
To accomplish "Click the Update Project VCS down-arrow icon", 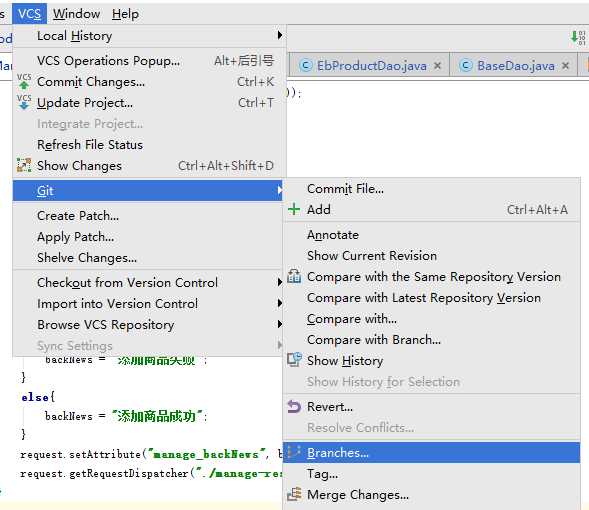I will click(24, 102).
